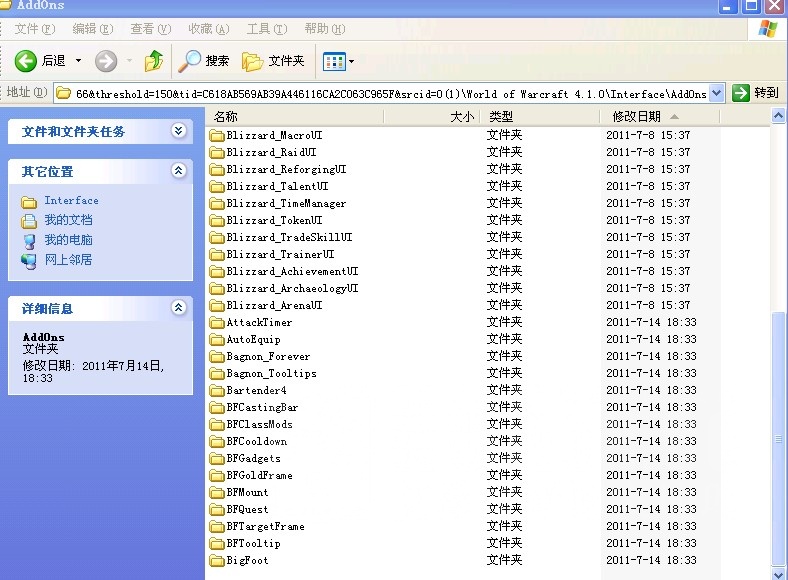Open the 工具(T) menu
This screenshot has height=580, width=788.
(267, 29)
